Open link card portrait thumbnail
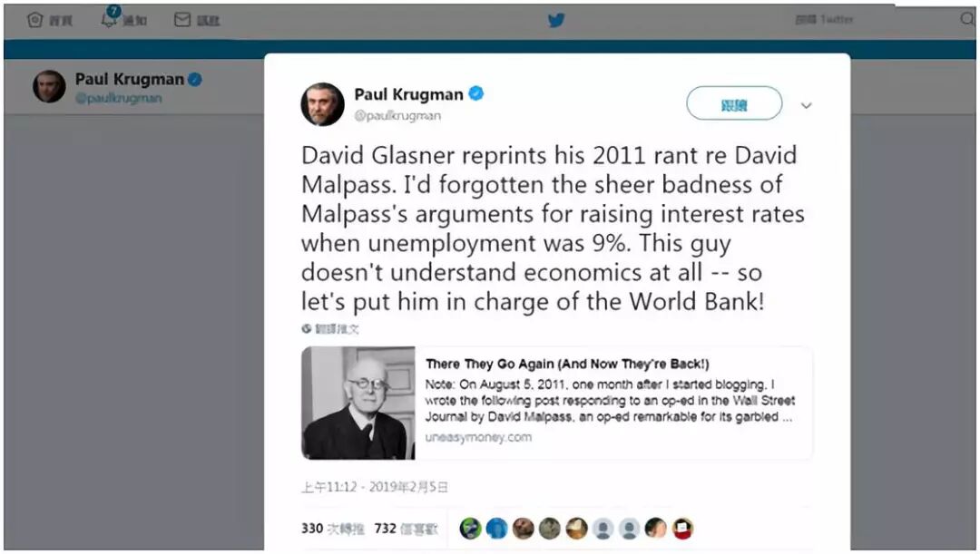 coord(358,403)
